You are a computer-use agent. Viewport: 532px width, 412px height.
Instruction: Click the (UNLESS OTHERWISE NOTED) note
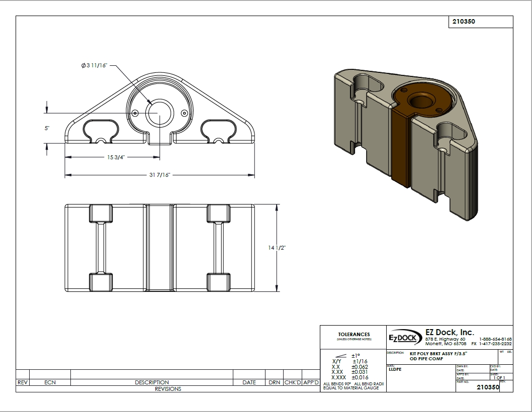pyautogui.click(x=354, y=340)
